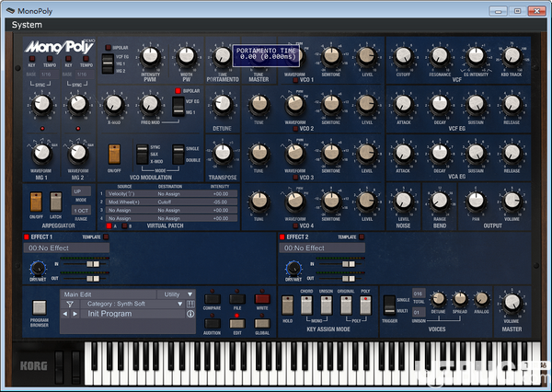Click the VCO 3 Waveform knob
The image size is (552, 392).
pyautogui.click(x=295, y=153)
